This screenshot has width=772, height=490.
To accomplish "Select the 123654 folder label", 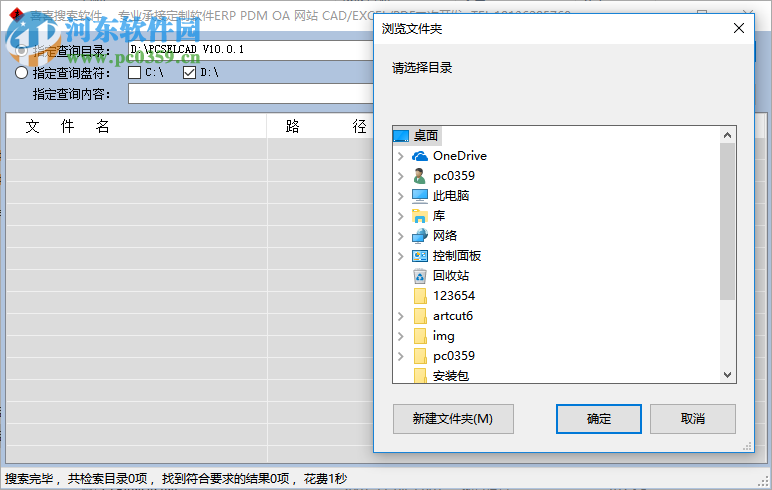I will click(x=454, y=296).
